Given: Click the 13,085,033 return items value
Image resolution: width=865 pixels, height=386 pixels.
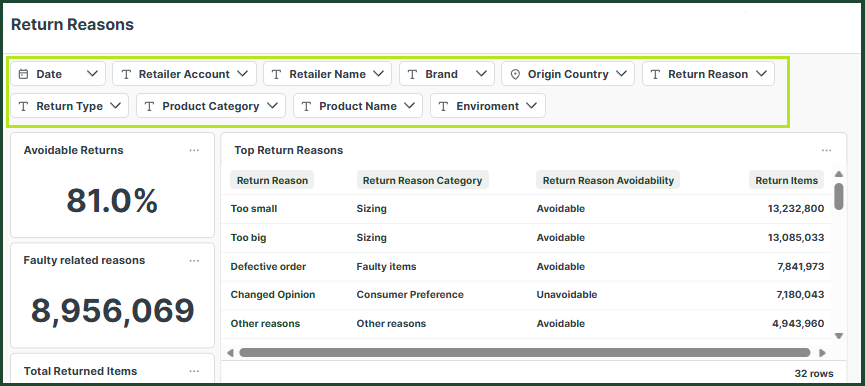Looking at the screenshot, I should (795, 238).
